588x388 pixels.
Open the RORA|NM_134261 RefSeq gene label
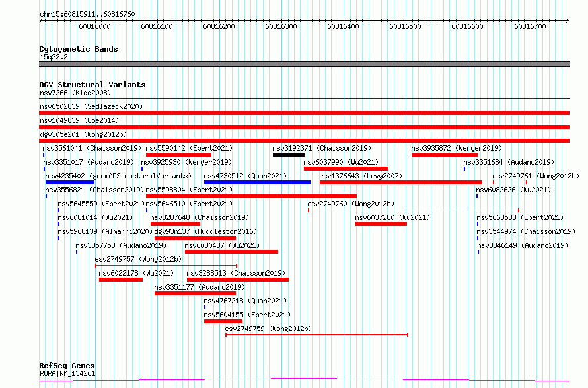67,373
